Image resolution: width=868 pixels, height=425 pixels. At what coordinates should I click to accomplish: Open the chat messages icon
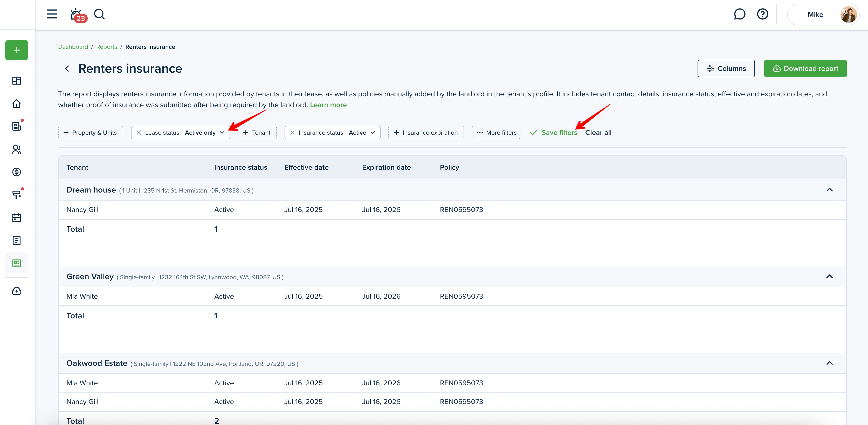click(x=739, y=14)
